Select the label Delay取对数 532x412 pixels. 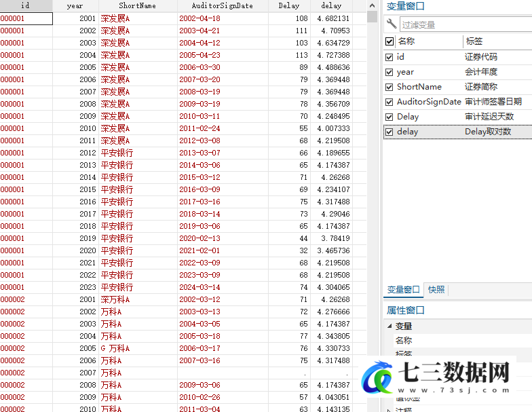[x=487, y=132]
